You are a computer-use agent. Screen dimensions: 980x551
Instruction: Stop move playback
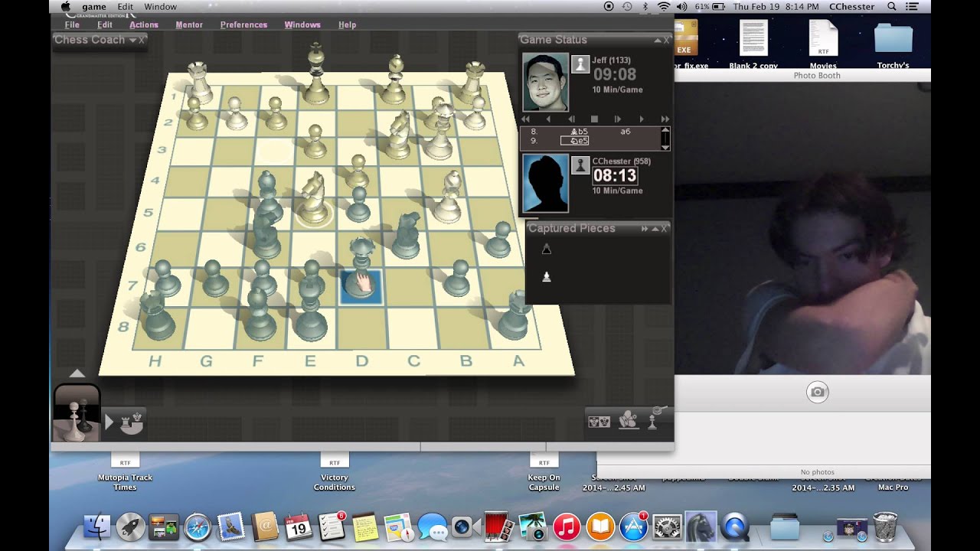(594, 119)
